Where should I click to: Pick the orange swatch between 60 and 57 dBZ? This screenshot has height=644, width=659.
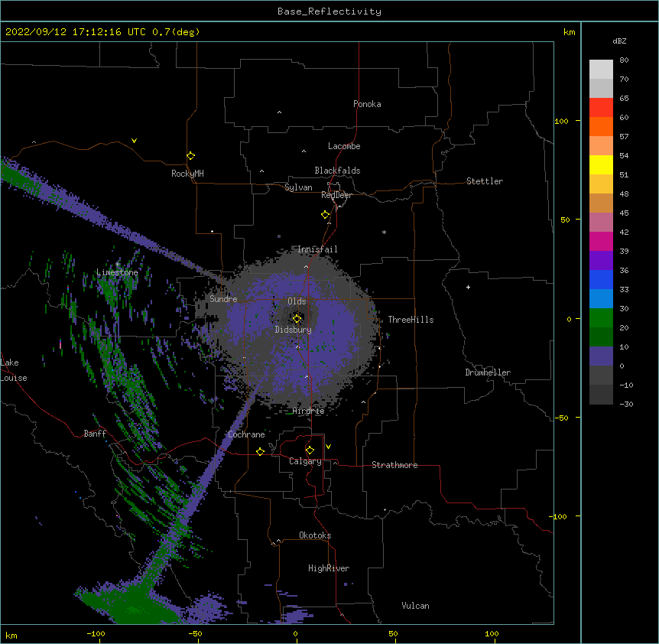point(601,126)
